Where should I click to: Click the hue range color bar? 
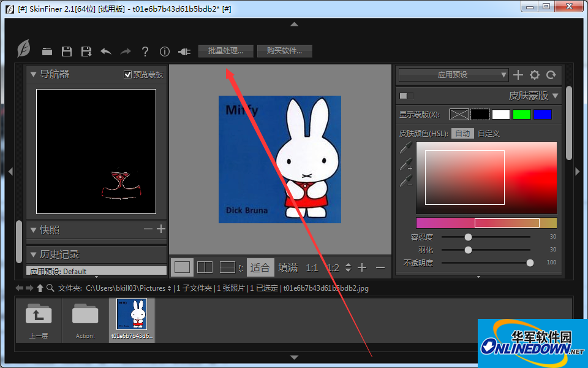[486, 223]
